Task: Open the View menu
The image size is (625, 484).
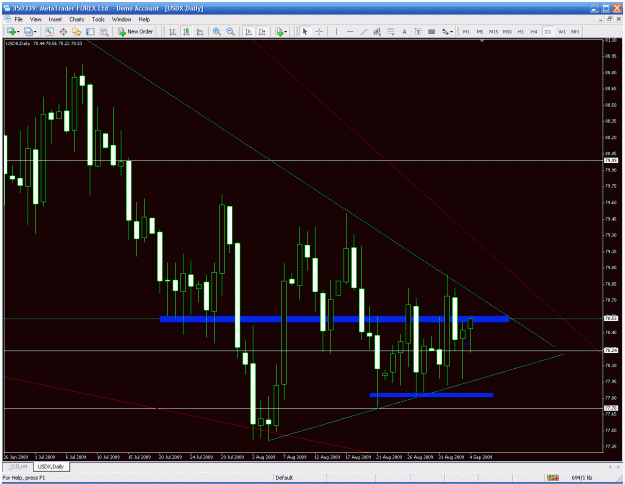Action: (x=35, y=19)
